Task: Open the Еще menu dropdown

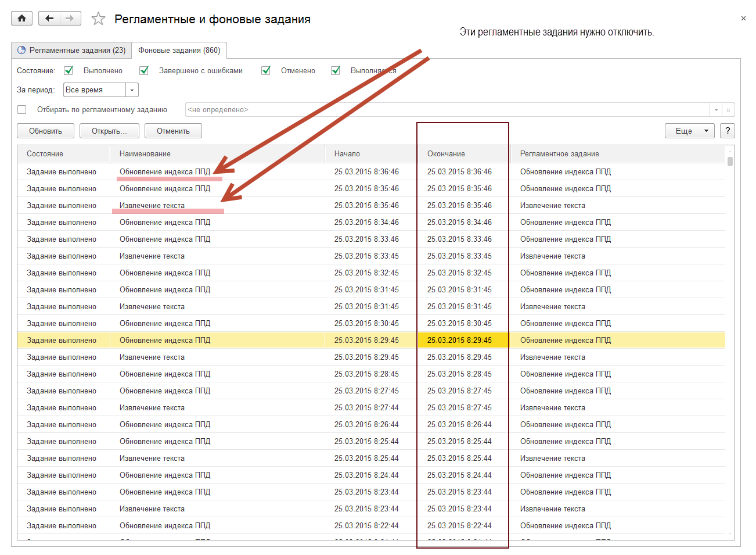Action: coord(690,131)
